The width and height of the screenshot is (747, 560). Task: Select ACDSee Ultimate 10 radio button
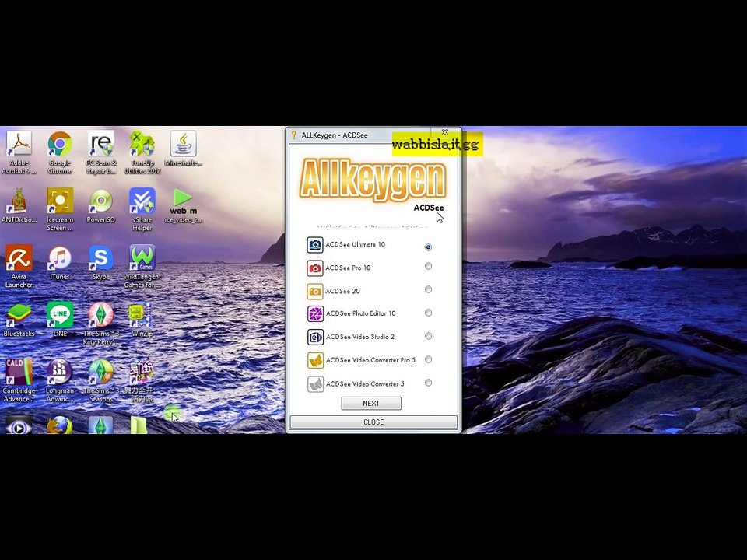428,247
